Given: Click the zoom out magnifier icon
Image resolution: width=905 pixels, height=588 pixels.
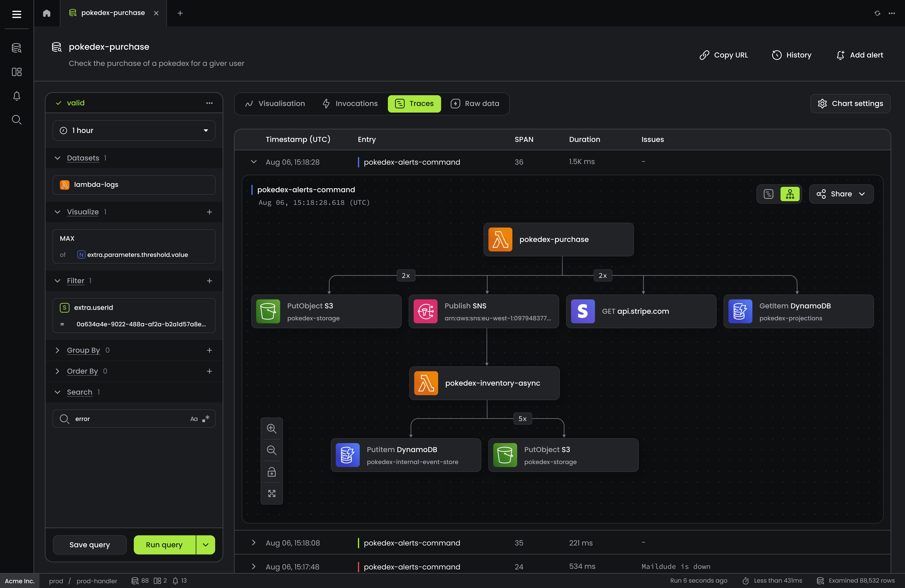Looking at the screenshot, I should pos(271,450).
